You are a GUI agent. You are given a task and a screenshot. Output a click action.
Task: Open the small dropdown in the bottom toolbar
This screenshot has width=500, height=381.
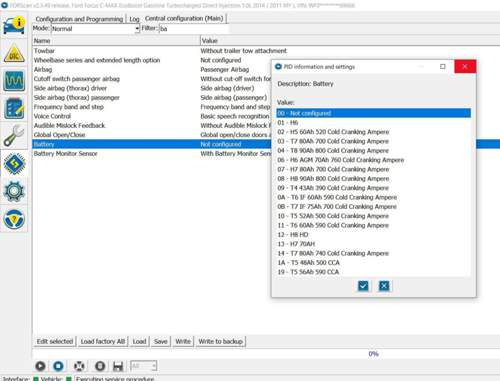(x=143, y=366)
